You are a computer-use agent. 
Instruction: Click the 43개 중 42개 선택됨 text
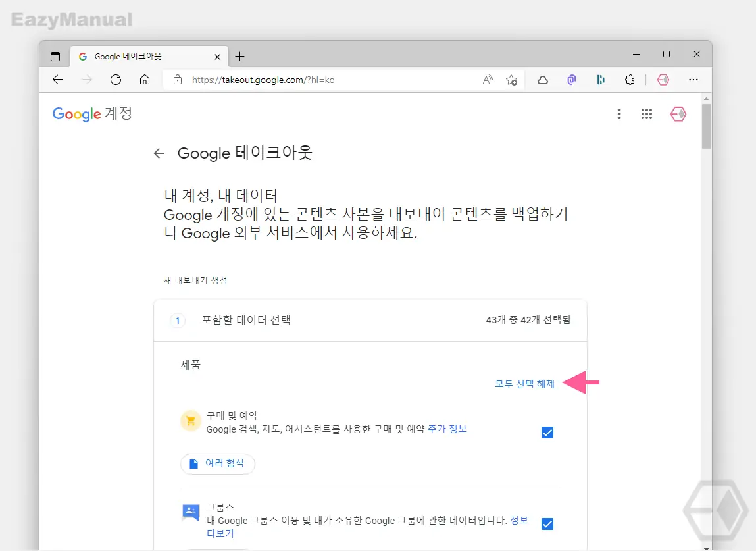[528, 320]
